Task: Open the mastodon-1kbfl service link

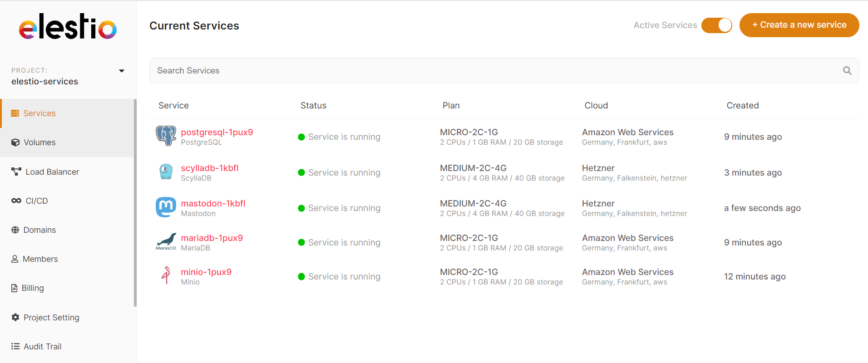Action: [x=213, y=203]
